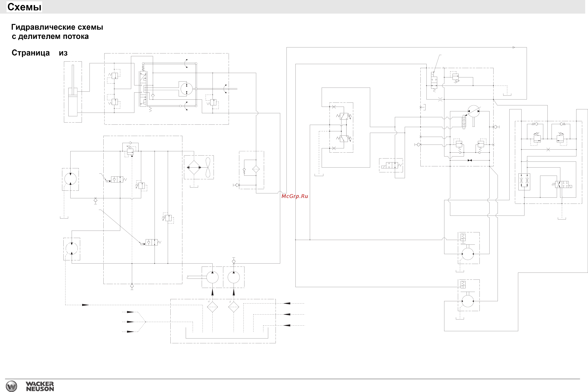The width and height of the screenshot is (588, 392).
Task: Select the left suction strainer in tank
Action: [212, 307]
